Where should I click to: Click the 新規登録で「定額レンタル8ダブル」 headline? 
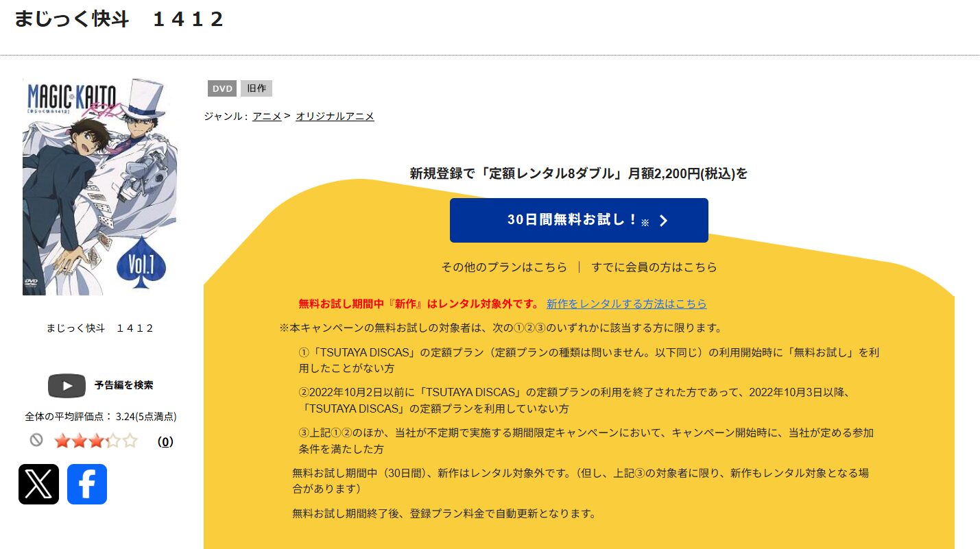point(579,173)
